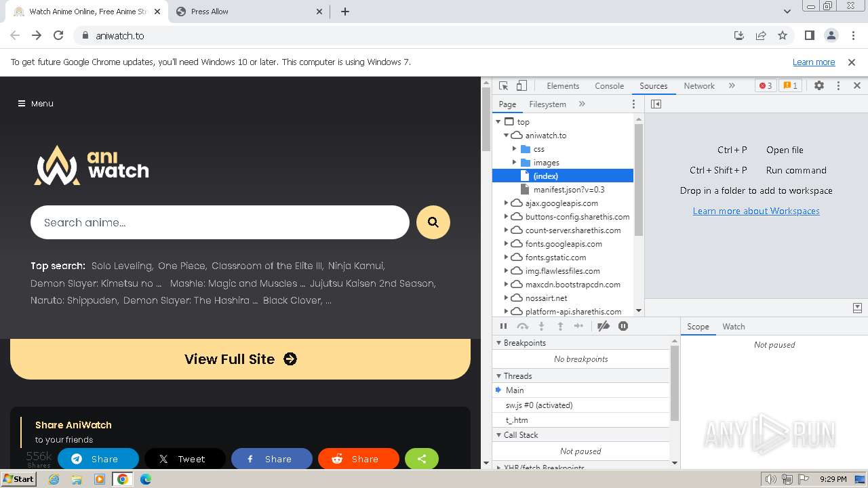
Task: Dismiss the Chrome update infobar
Action: [852, 62]
